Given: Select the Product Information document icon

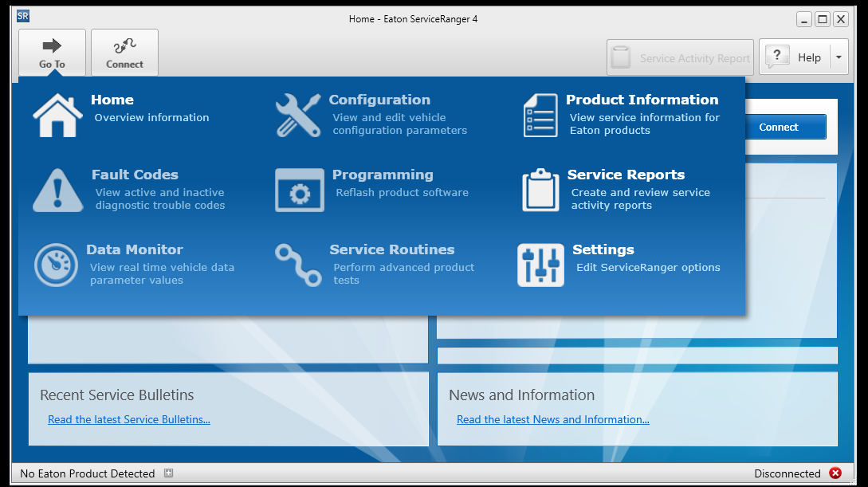Looking at the screenshot, I should 540,116.
